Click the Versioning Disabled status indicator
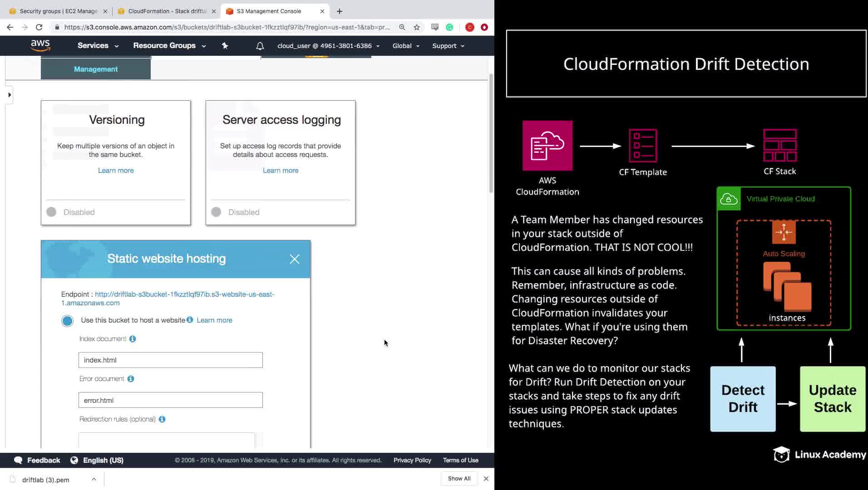868x490 pixels. (x=51, y=212)
